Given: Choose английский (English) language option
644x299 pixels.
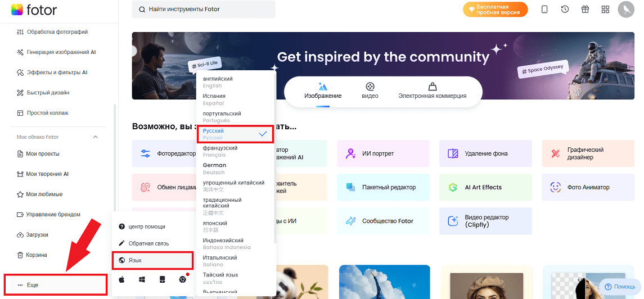Looking at the screenshot, I should click(218, 82).
